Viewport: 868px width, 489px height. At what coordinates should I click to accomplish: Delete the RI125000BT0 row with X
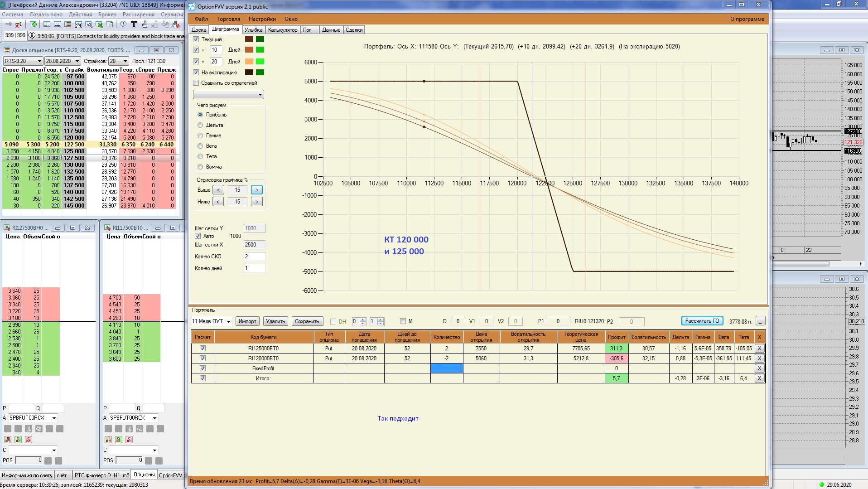pyautogui.click(x=759, y=349)
